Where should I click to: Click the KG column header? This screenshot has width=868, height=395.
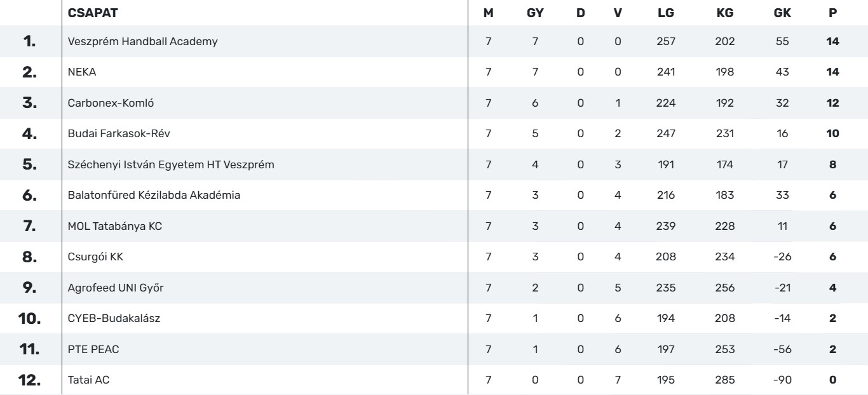click(x=724, y=13)
